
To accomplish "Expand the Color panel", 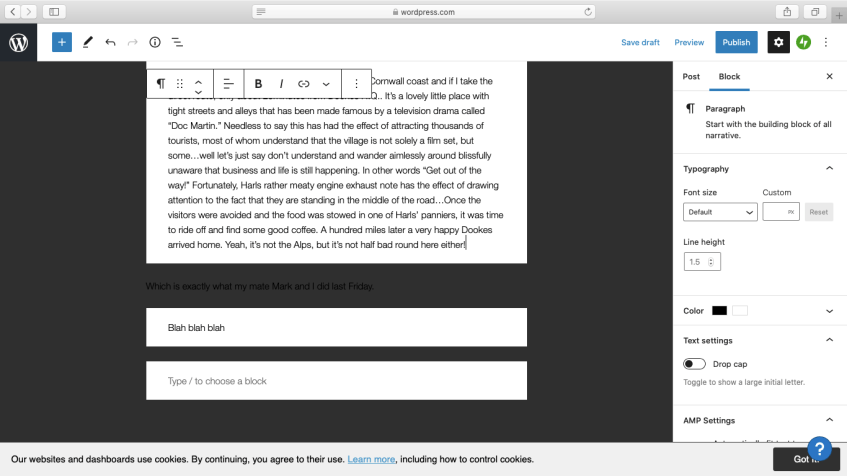I will (x=829, y=311).
